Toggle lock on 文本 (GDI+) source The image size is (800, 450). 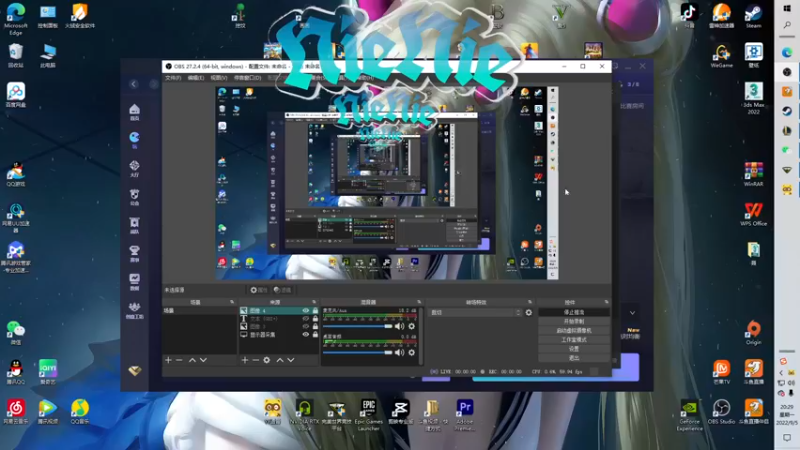pos(315,318)
